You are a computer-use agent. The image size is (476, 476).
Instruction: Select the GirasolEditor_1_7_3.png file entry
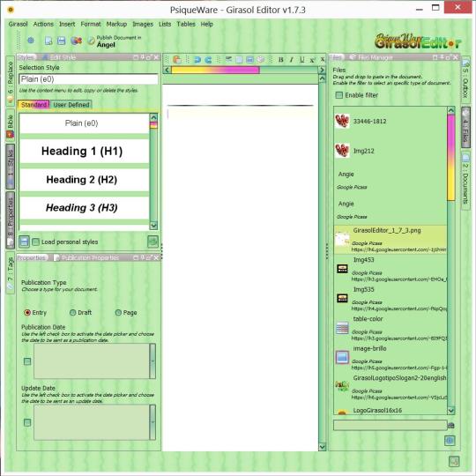(390, 240)
